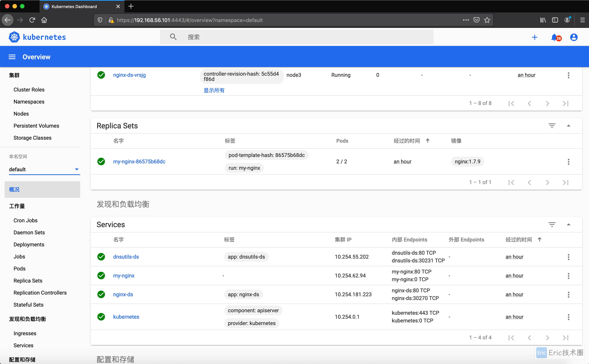589x364 pixels.
Task: Click filter icon in Replica Sets header
Action: [552, 126]
